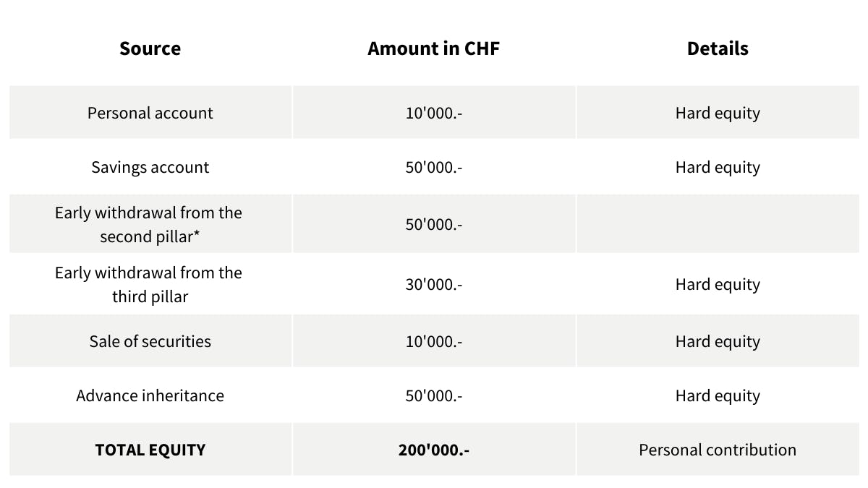Image resolution: width=868 pixels, height=488 pixels.
Task: Click the early withdrawal from third pillar cell
Action: 149,284
